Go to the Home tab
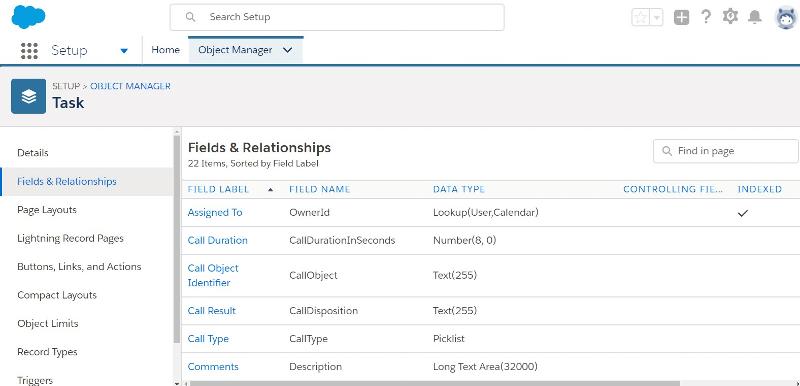 (165, 50)
